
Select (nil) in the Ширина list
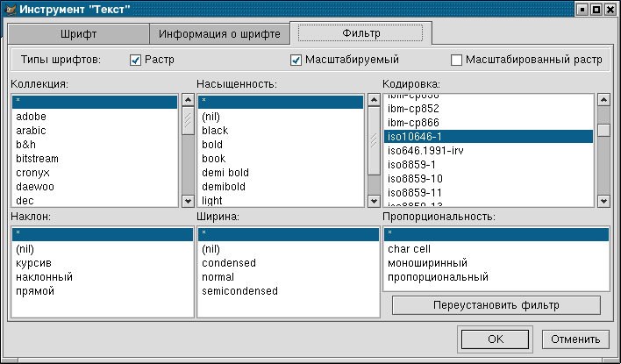coord(289,249)
